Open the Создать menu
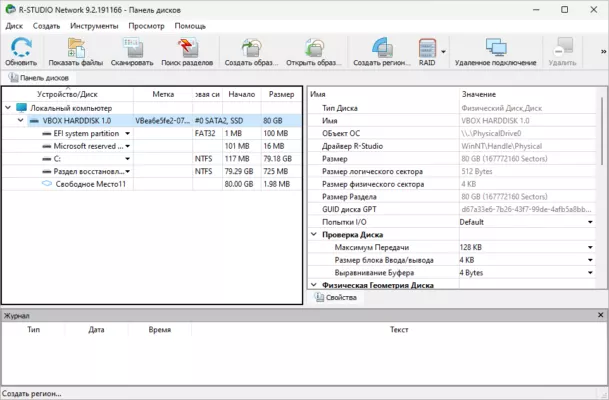 tap(46, 26)
